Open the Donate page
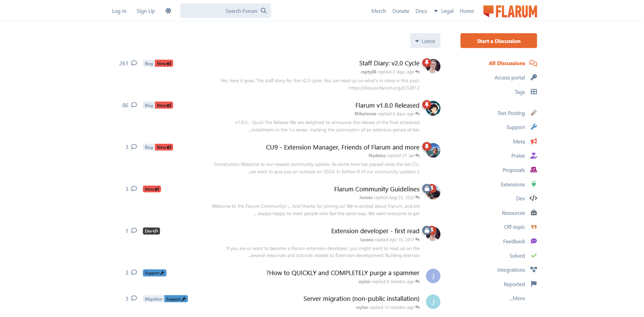 coord(401,11)
